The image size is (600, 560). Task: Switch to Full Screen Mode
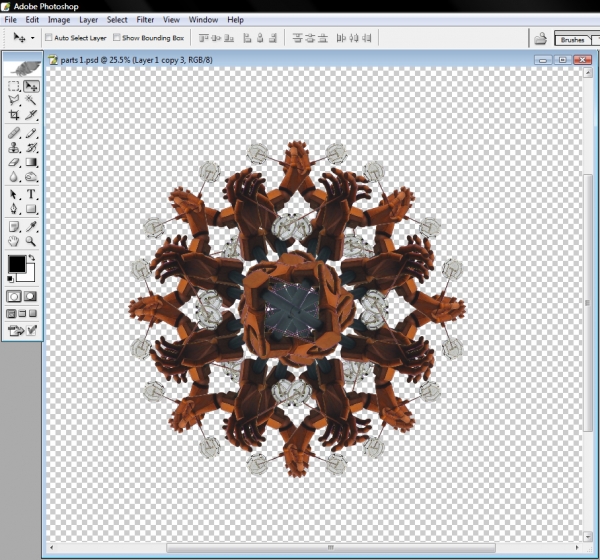tap(33, 314)
